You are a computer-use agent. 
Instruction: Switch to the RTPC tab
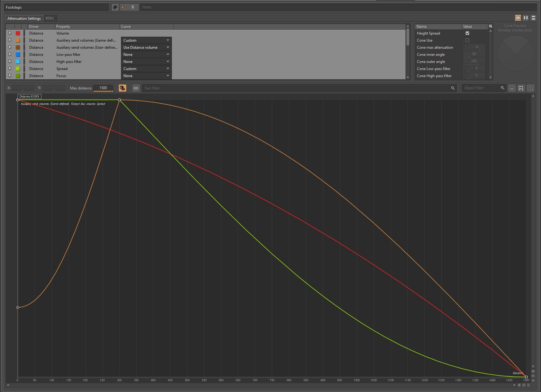click(50, 18)
